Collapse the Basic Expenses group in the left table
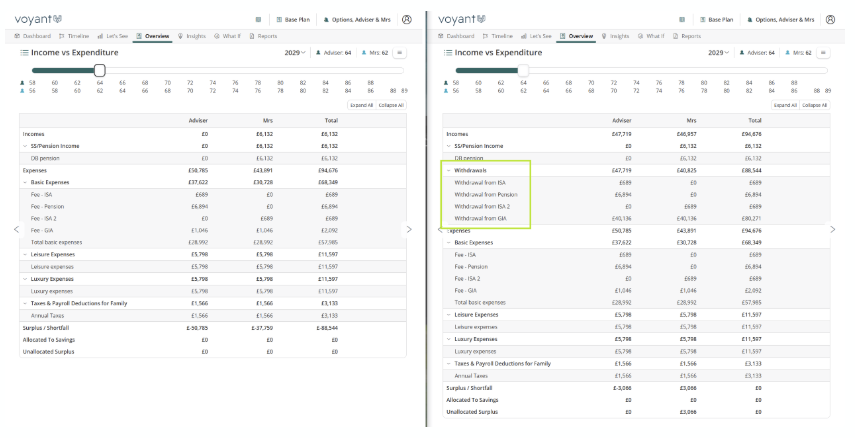Image resolution: width=855 pixels, height=438 pixels. pos(26,182)
